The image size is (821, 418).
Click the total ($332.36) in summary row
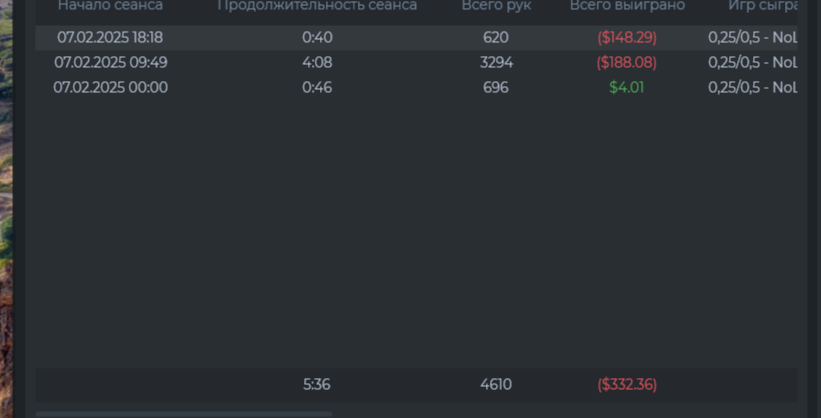[x=627, y=384]
